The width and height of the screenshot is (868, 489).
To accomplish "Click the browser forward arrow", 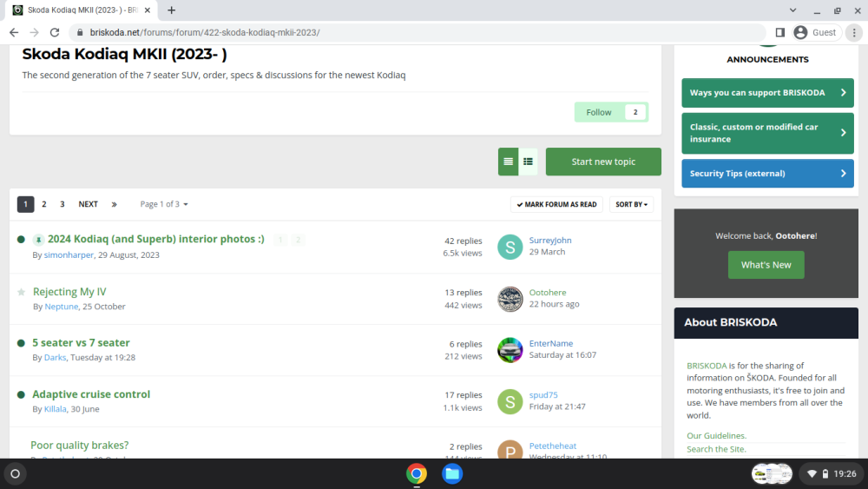I will (x=35, y=33).
